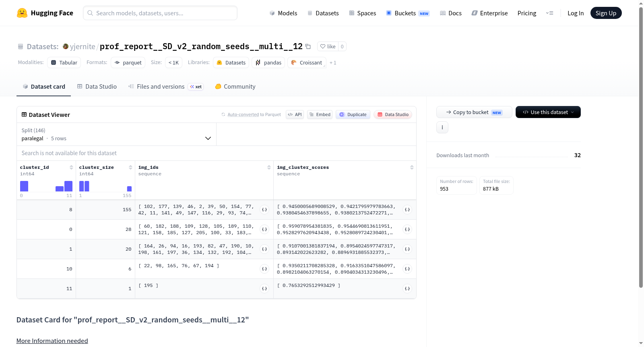Viewport: 644px width, 347px height.
Task: Follow the More Information needed link
Action: 52,341
